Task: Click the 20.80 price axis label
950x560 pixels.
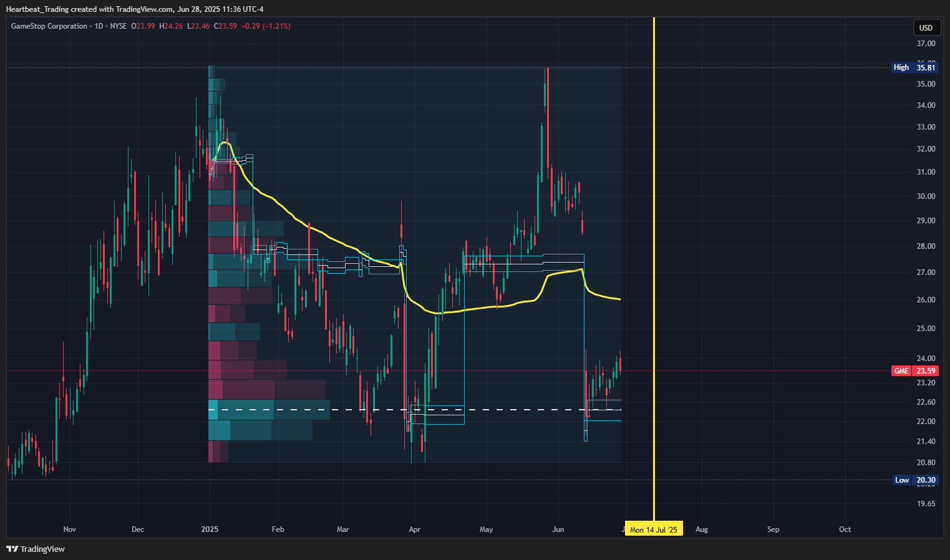Action: click(926, 463)
